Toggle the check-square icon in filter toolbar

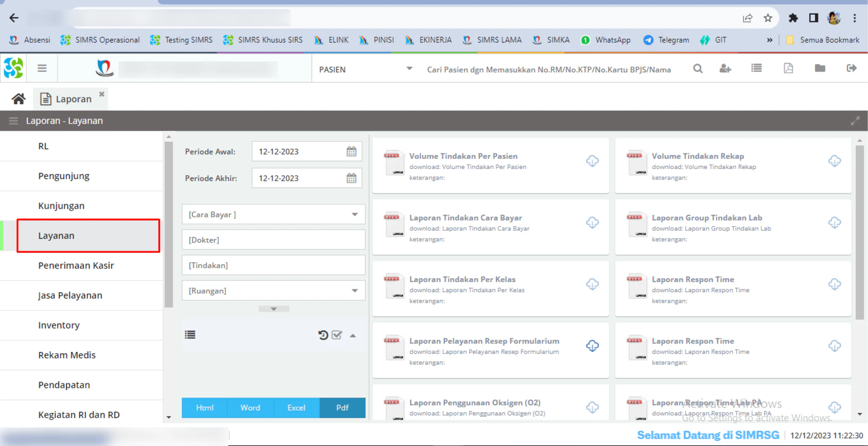click(337, 335)
